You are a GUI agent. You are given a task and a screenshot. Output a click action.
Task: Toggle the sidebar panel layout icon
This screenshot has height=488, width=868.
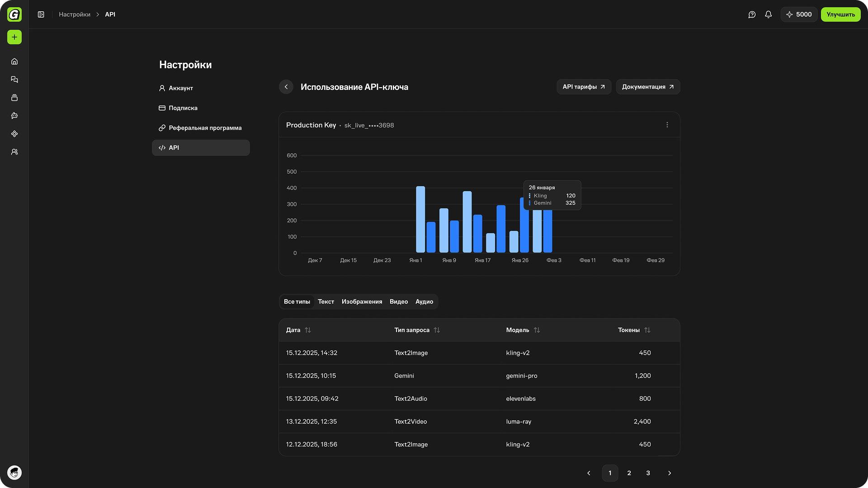tap(41, 14)
